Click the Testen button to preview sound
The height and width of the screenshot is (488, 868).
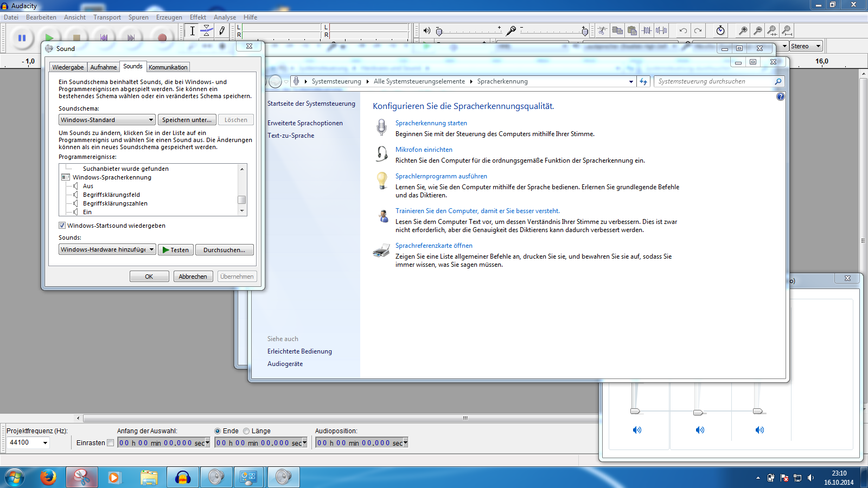[x=176, y=250]
